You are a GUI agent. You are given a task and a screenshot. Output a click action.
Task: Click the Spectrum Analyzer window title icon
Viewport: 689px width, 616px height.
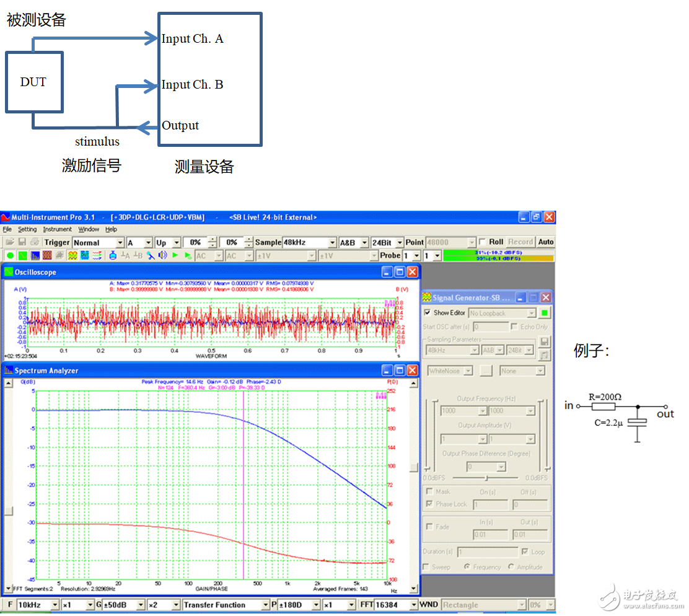9,371
